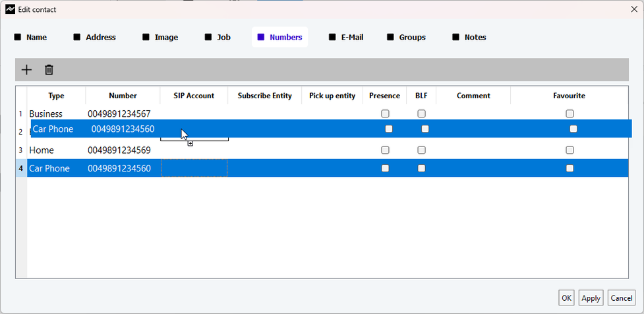Tick Favourite checkbox in Car Phone row 4
This screenshot has height=314, width=644.
tap(570, 168)
